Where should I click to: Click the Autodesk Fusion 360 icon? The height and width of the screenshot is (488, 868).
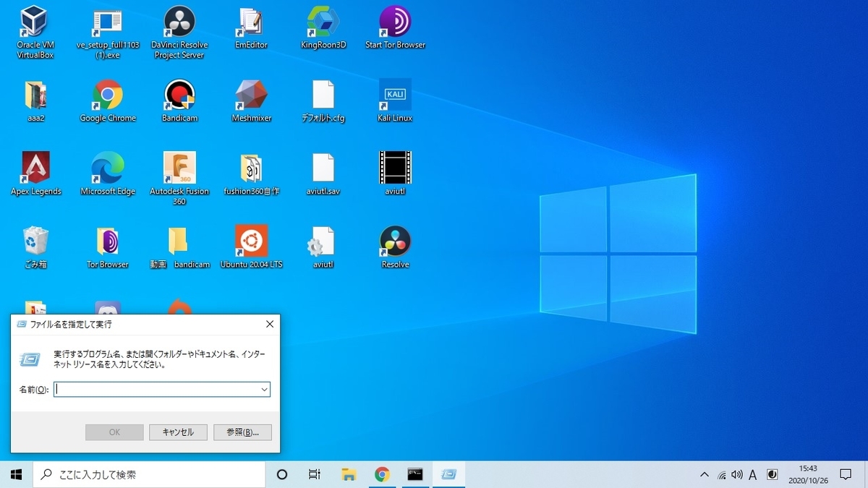click(179, 179)
